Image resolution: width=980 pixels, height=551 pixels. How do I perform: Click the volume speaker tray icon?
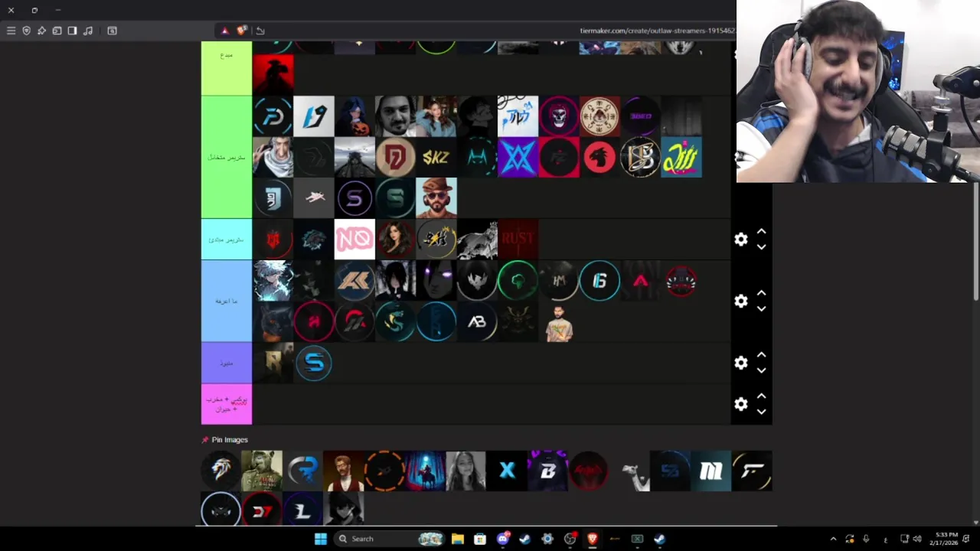click(917, 539)
